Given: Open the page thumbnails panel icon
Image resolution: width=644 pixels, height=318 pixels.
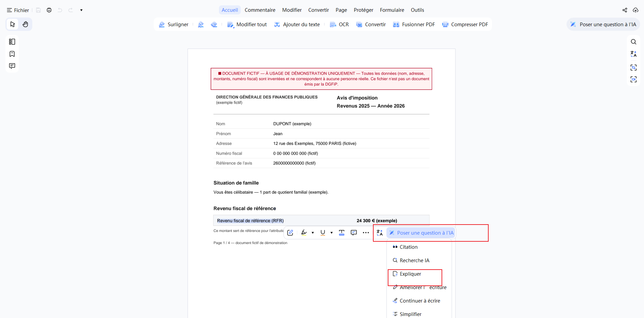Looking at the screenshot, I should (12, 42).
